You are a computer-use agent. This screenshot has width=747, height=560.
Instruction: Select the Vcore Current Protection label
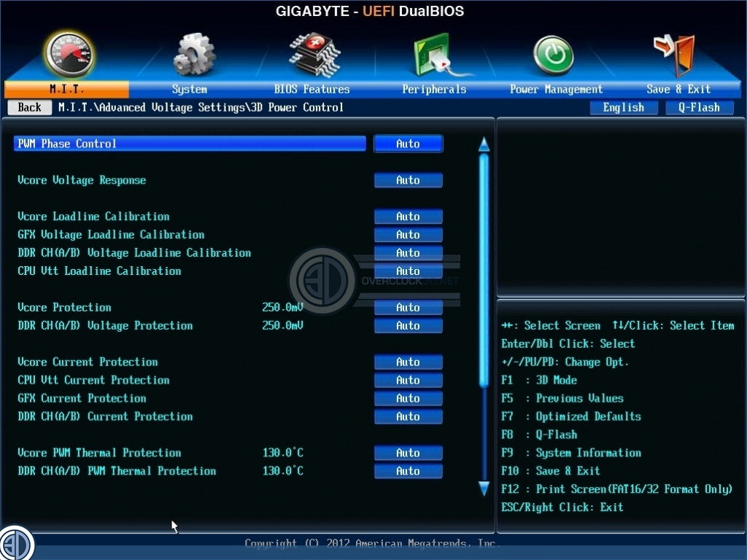[88, 362]
